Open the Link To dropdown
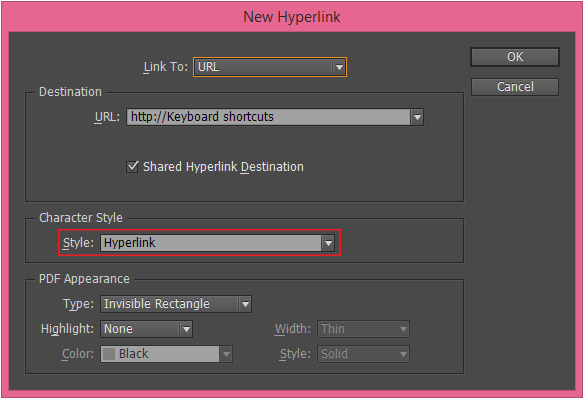Screen dimensions: 584x399 [270, 67]
